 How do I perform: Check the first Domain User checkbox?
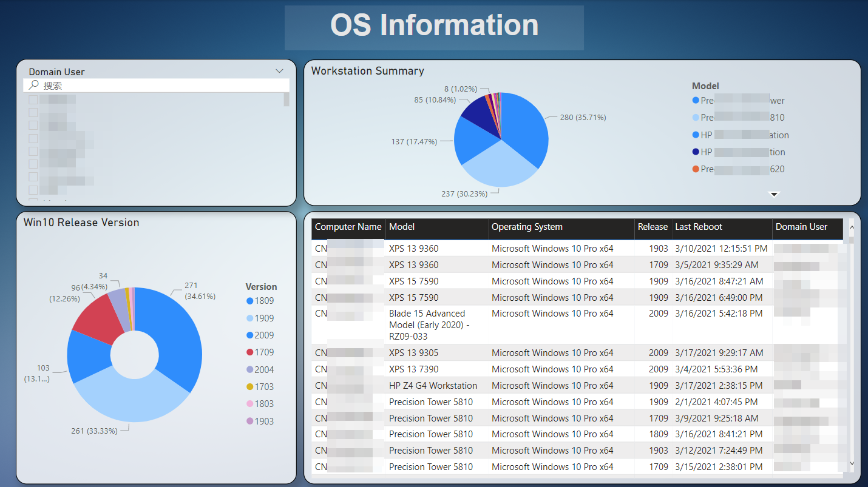(x=33, y=99)
